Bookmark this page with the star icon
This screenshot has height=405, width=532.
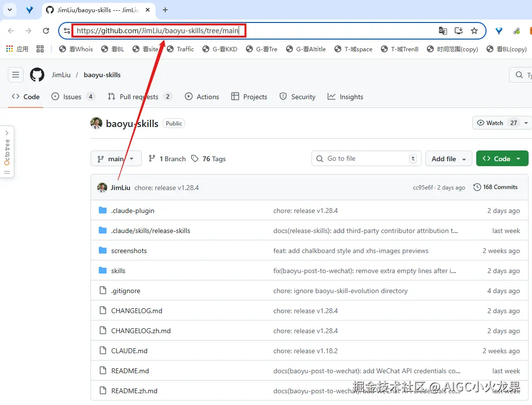tap(474, 31)
